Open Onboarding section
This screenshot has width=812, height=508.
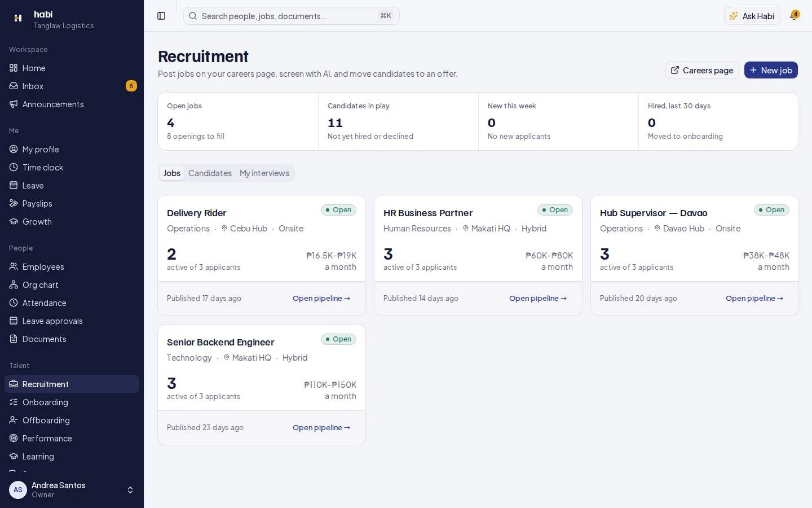coord(72,402)
